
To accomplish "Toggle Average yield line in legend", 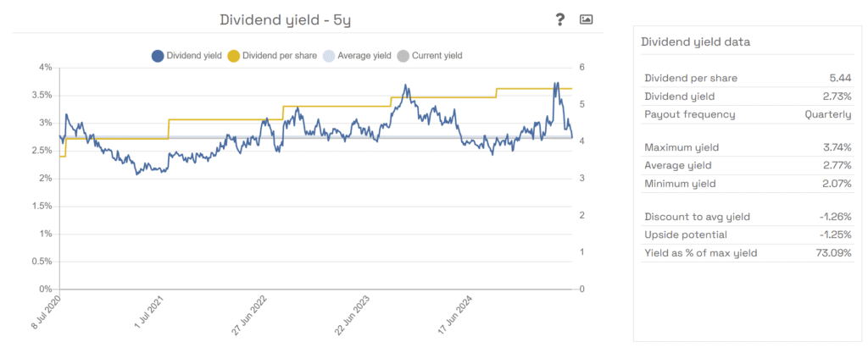I will pyautogui.click(x=356, y=56).
